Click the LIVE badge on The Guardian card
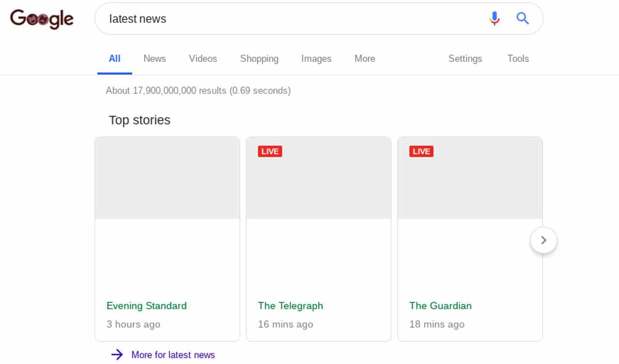Image resolution: width=619 pixels, height=364 pixels. pos(421,151)
